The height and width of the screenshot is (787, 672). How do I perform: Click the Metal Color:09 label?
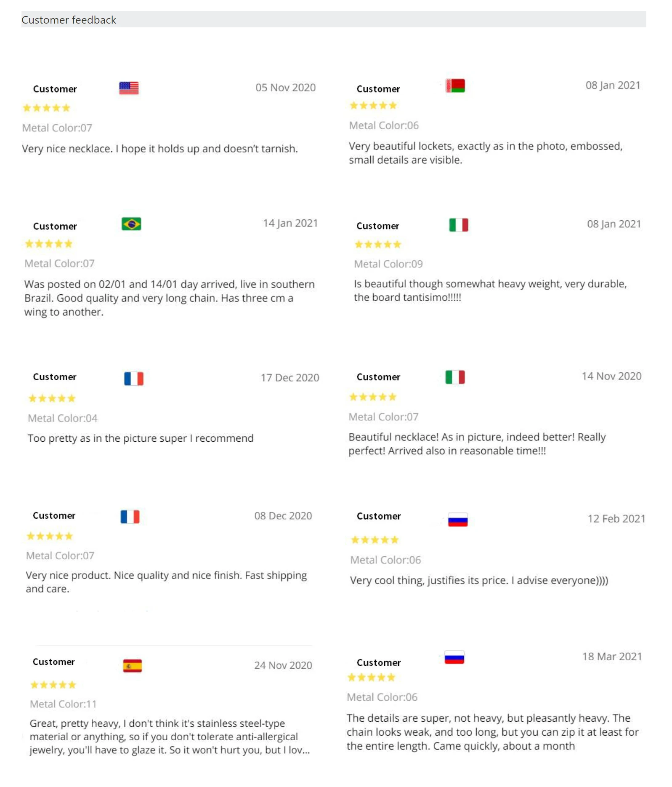click(x=388, y=264)
